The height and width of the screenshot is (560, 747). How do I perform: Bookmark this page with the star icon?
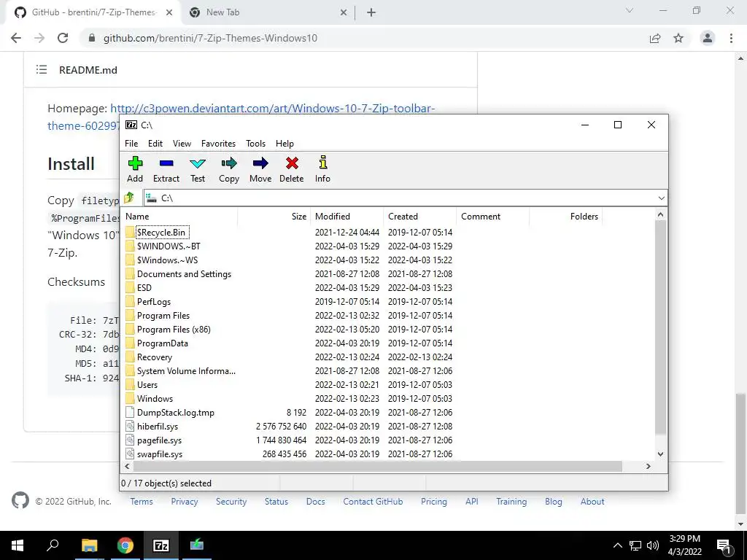(x=678, y=38)
